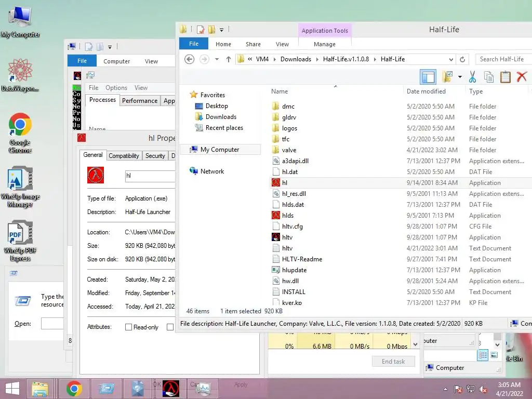532x399 pixels.
Task: Open the File tab in Half-Life window
Action: click(194, 44)
